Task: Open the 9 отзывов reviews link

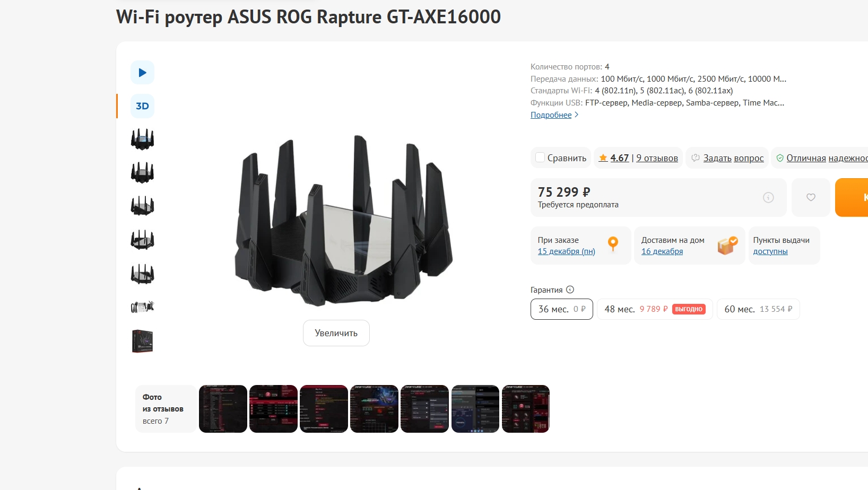Action: coord(657,158)
